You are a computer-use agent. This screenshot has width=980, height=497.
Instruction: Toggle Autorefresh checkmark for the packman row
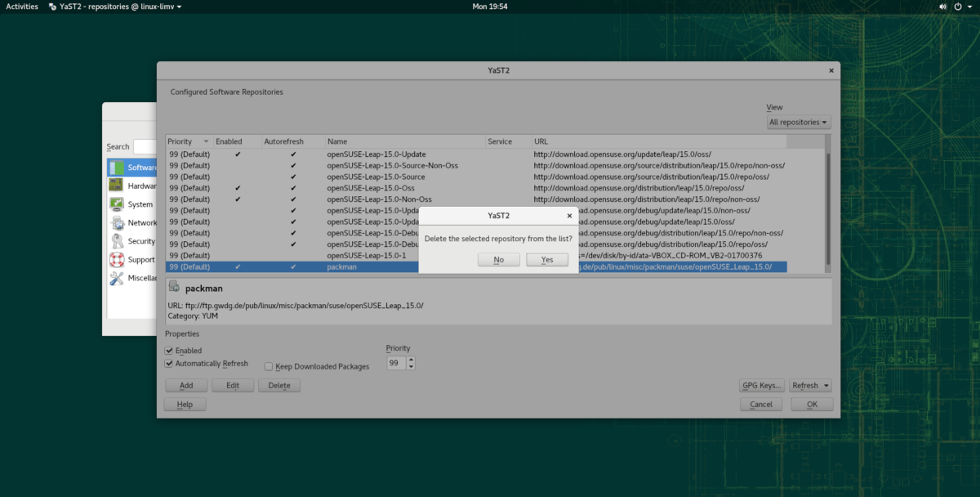tap(293, 266)
